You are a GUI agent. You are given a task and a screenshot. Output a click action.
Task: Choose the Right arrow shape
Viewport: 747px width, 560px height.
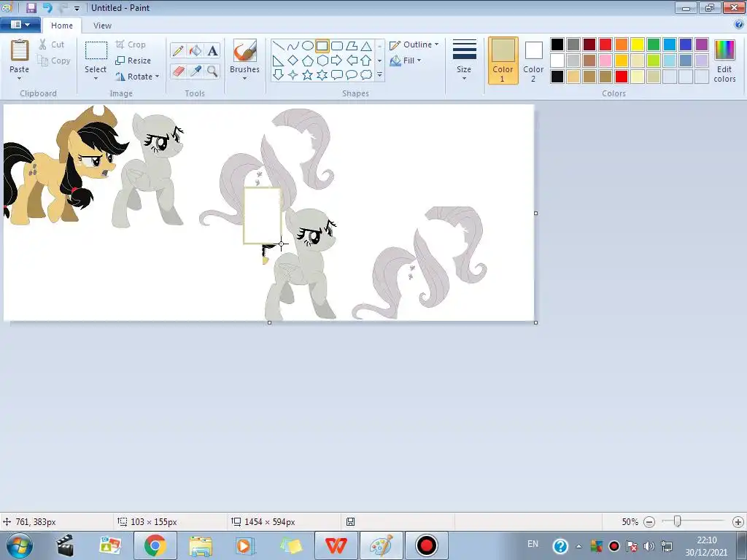(337, 61)
